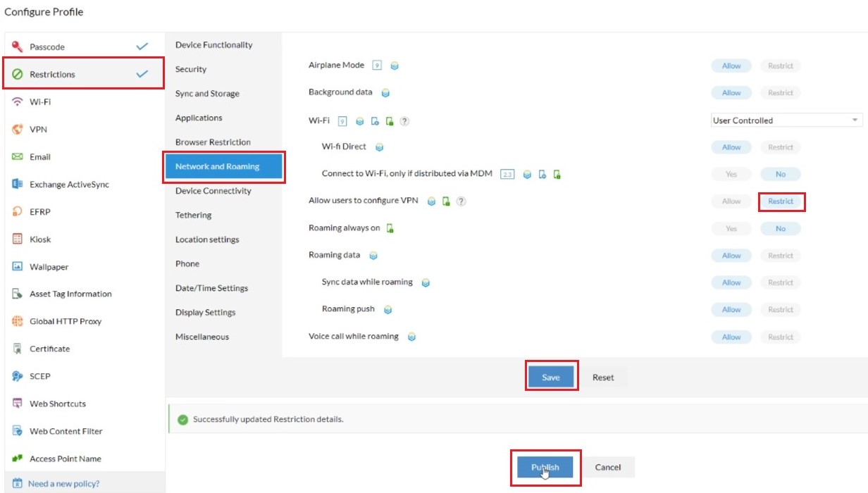Click the Access Point Name icon

18,459
